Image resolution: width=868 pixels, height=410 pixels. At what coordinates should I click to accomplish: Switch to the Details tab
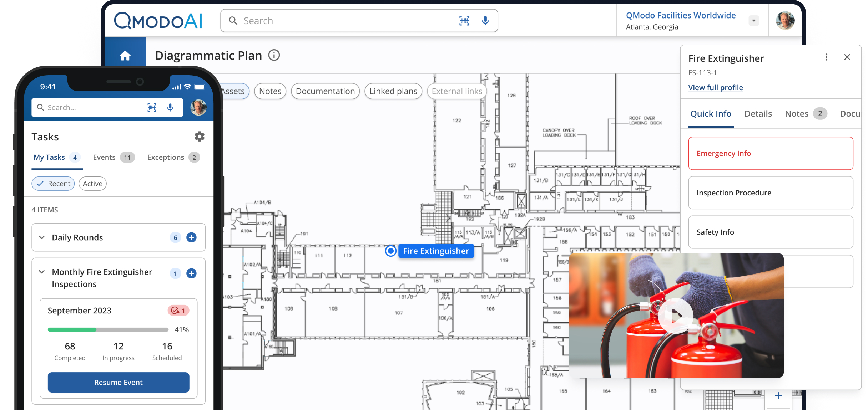point(758,114)
